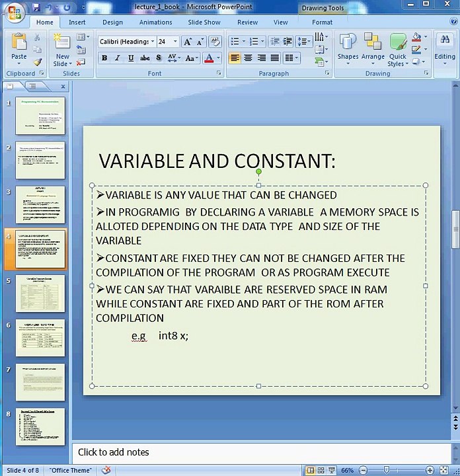Viewport: 460px width, 476px height.
Task: Open Columns dropdown
Action: coord(292,58)
